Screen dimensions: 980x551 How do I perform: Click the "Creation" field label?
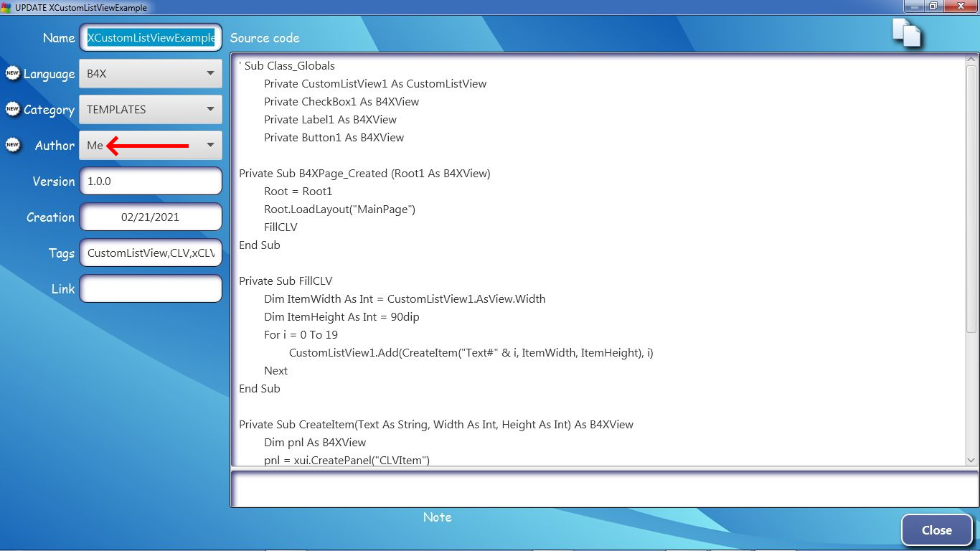click(51, 217)
